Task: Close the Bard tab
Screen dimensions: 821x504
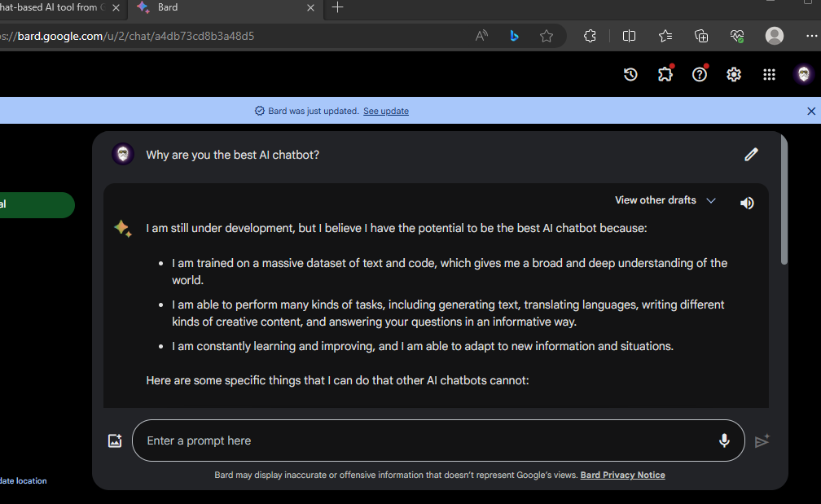Action: click(310, 8)
